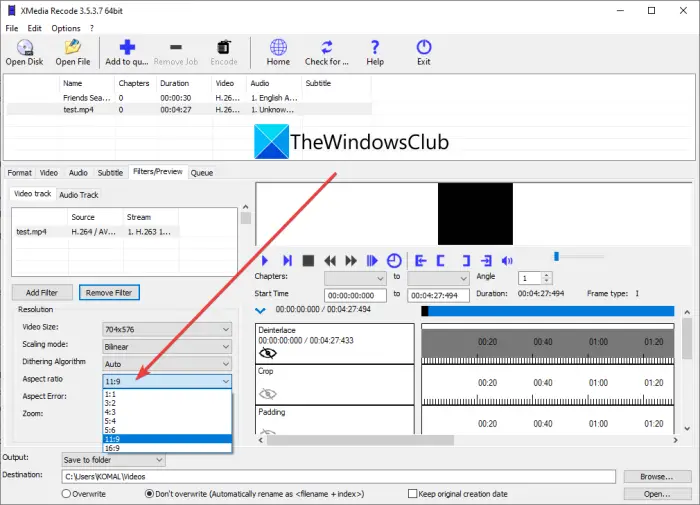Click the Remove Filter button

tap(109, 292)
